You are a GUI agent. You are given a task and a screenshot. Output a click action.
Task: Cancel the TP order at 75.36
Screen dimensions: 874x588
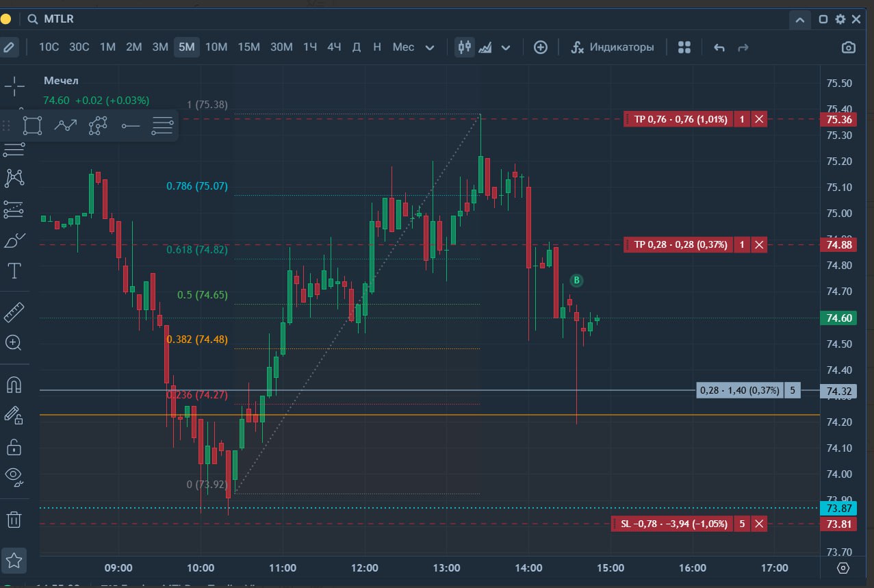(x=759, y=119)
